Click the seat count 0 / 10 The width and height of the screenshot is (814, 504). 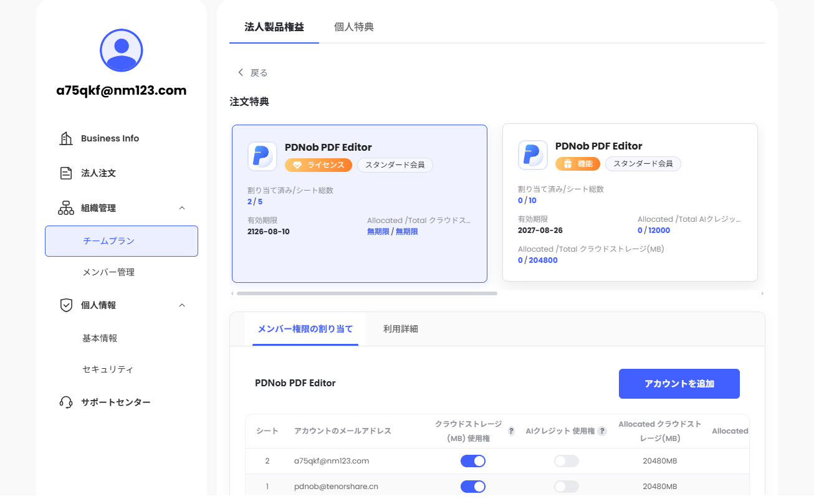coord(527,201)
